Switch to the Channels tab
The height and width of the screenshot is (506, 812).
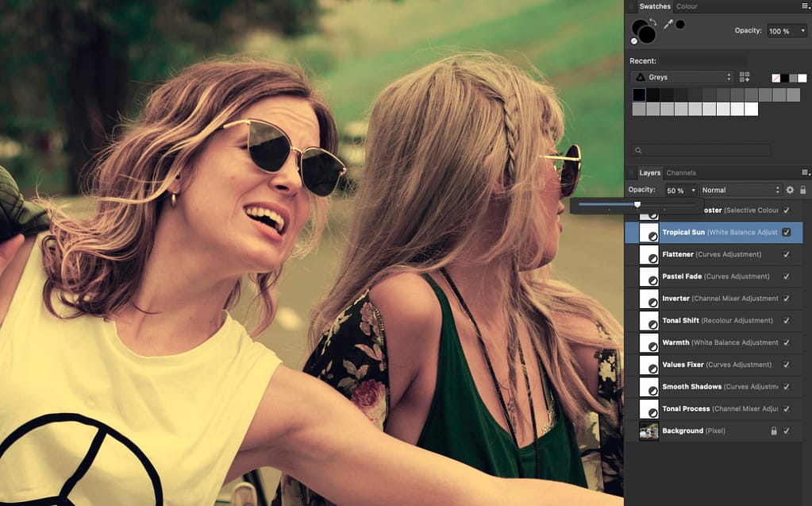681,172
